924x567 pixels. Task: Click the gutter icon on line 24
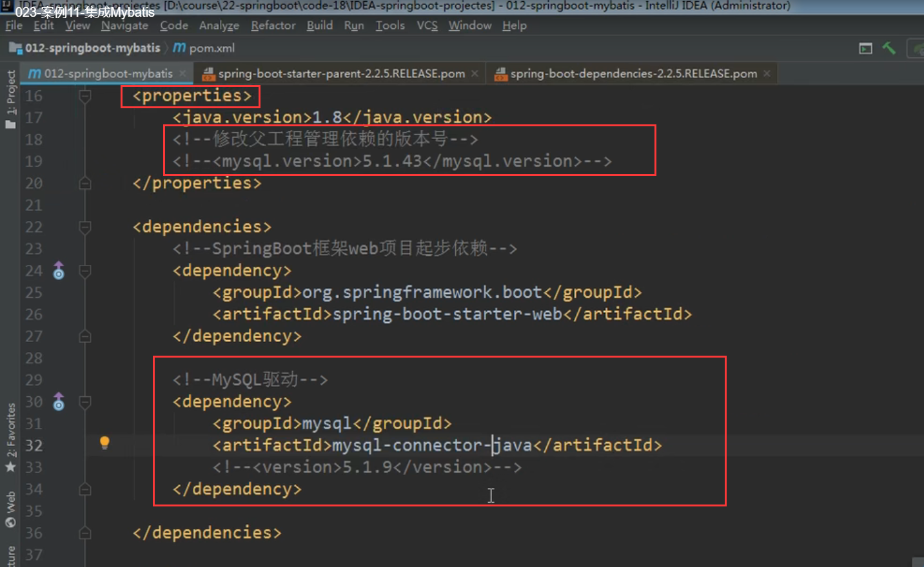click(x=59, y=271)
